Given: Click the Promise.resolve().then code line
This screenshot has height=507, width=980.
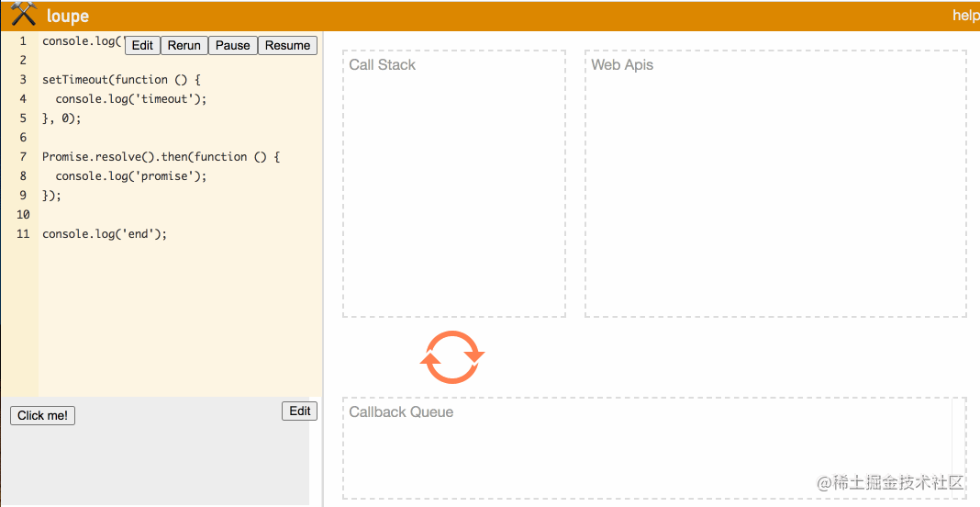Looking at the screenshot, I should click(x=161, y=156).
